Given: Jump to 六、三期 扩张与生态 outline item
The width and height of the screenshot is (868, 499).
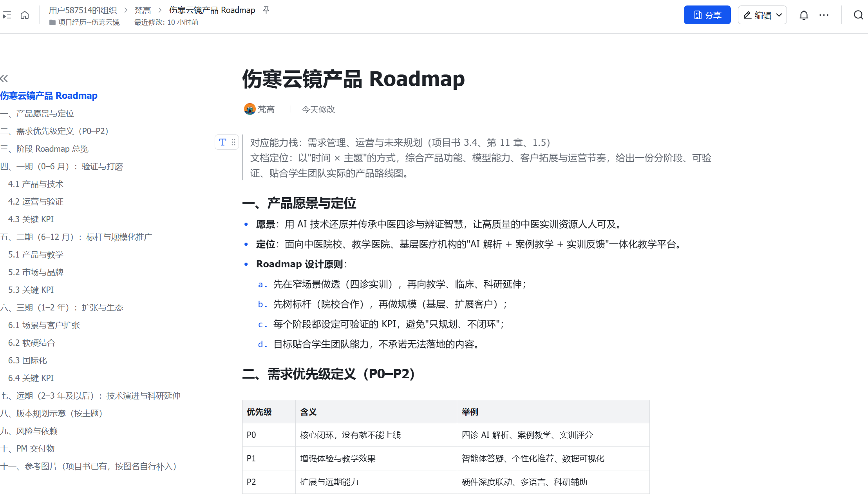Looking at the screenshot, I should (61, 308).
